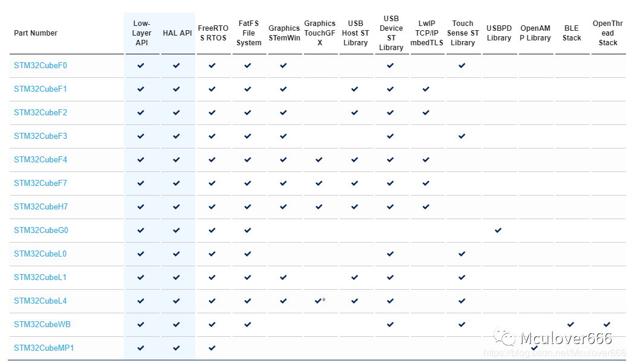Open the STM32CubeH7 part link
The image size is (632, 364).
pos(40,206)
